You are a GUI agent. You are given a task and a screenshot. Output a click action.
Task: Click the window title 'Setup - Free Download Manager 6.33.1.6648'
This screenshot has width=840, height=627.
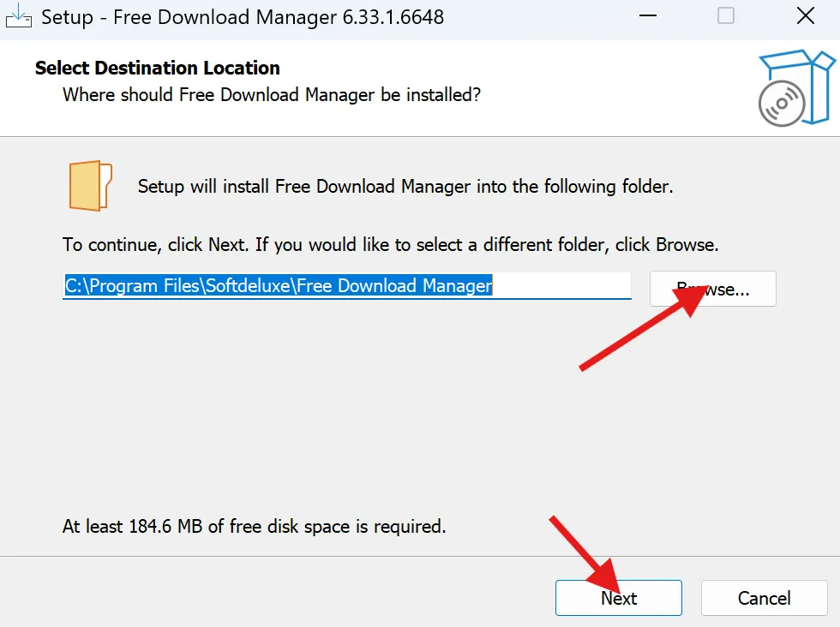[243, 17]
